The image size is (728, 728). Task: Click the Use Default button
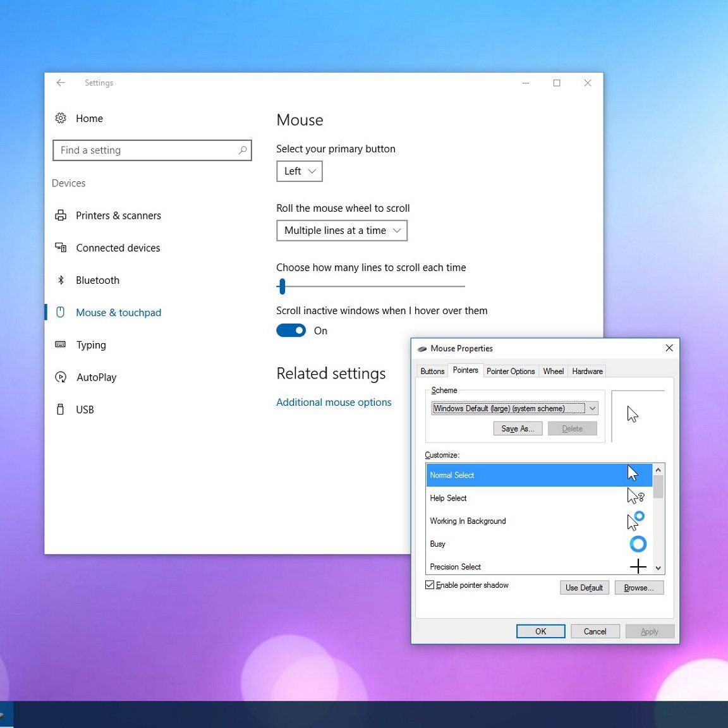pyautogui.click(x=584, y=588)
